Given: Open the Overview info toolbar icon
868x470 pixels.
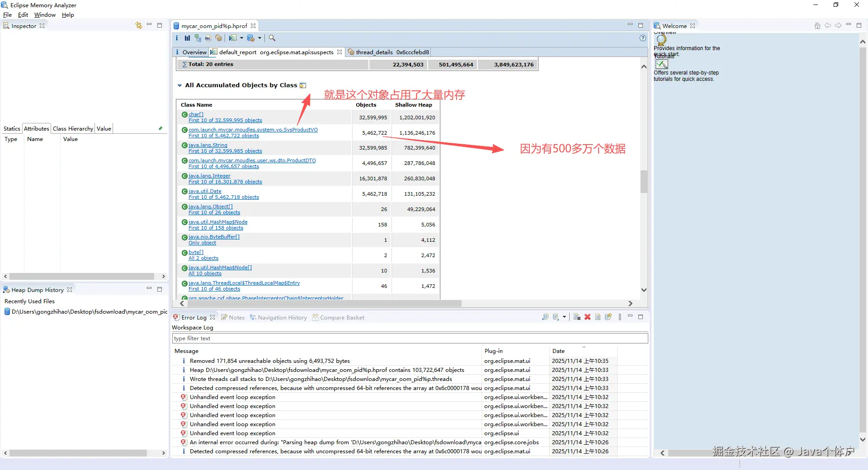Looking at the screenshot, I should tap(177, 38).
